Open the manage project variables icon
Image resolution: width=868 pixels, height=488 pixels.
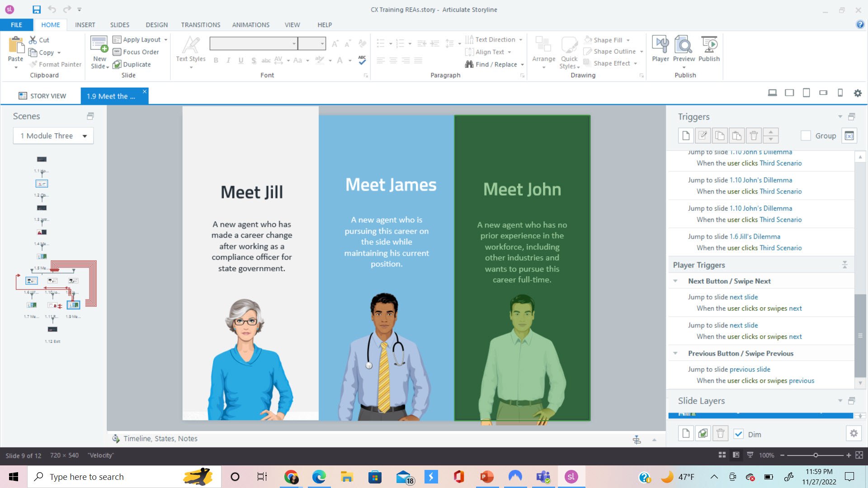[x=849, y=136]
